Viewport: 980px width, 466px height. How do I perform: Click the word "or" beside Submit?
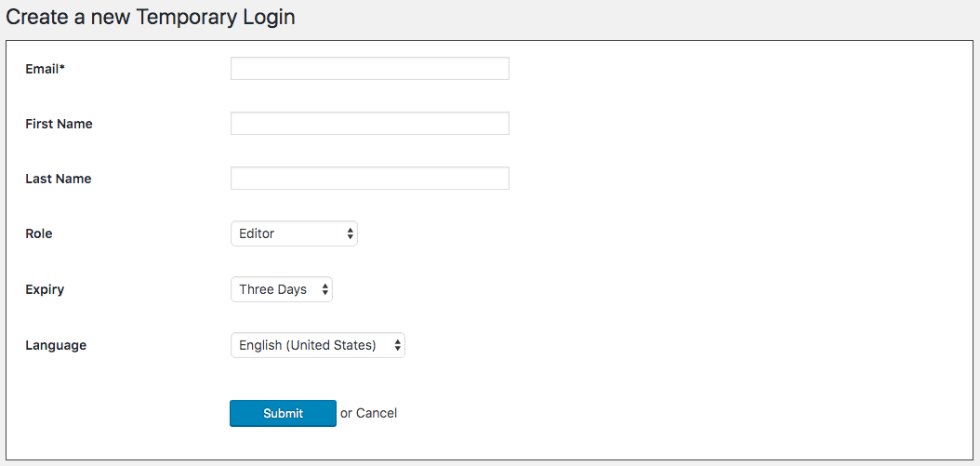point(346,413)
